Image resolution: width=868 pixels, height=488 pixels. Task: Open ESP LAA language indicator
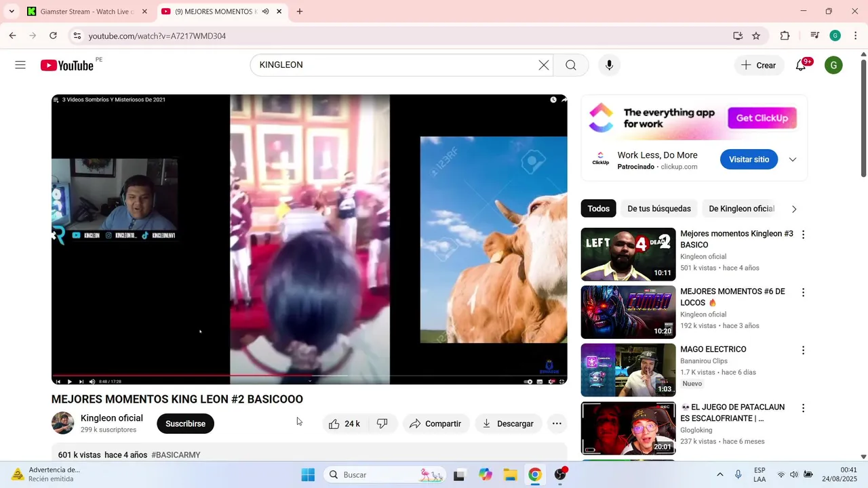coord(759,474)
